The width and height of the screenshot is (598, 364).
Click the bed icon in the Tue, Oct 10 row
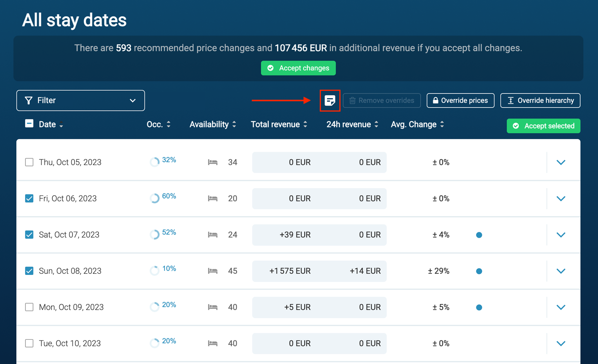(x=212, y=343)
